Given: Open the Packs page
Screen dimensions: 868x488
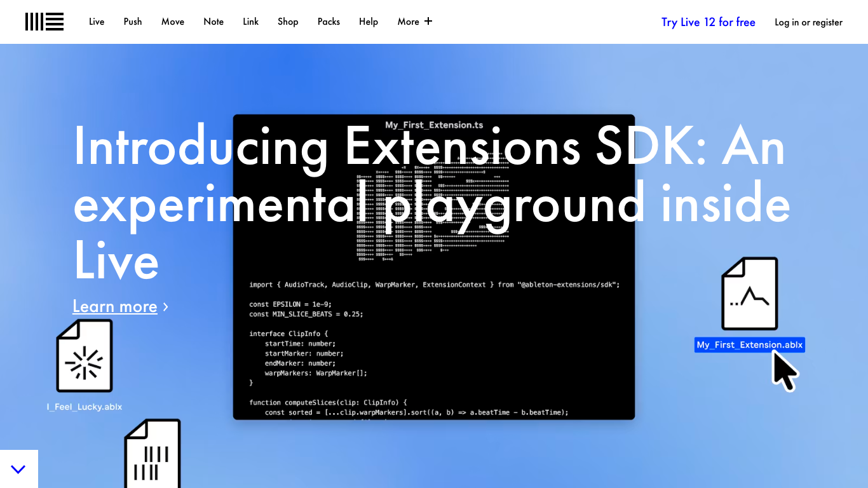Looking at the screenshot, I should click(329, 22).
